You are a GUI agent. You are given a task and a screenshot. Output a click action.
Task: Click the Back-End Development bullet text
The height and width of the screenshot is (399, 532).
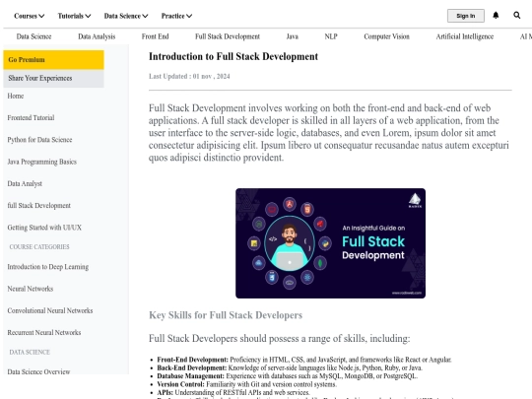(290, 367)
